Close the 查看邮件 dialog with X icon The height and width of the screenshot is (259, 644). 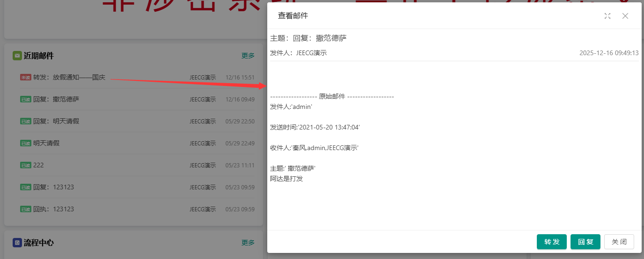click(x=625, y=16)
